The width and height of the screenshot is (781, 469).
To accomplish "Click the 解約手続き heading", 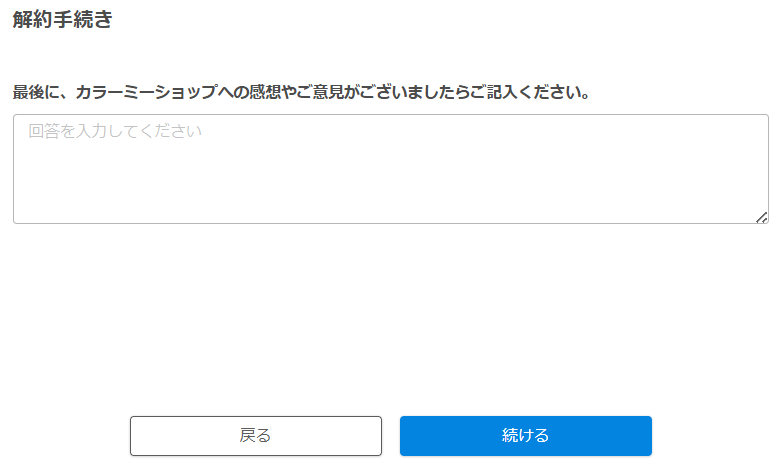I will 62,20.
